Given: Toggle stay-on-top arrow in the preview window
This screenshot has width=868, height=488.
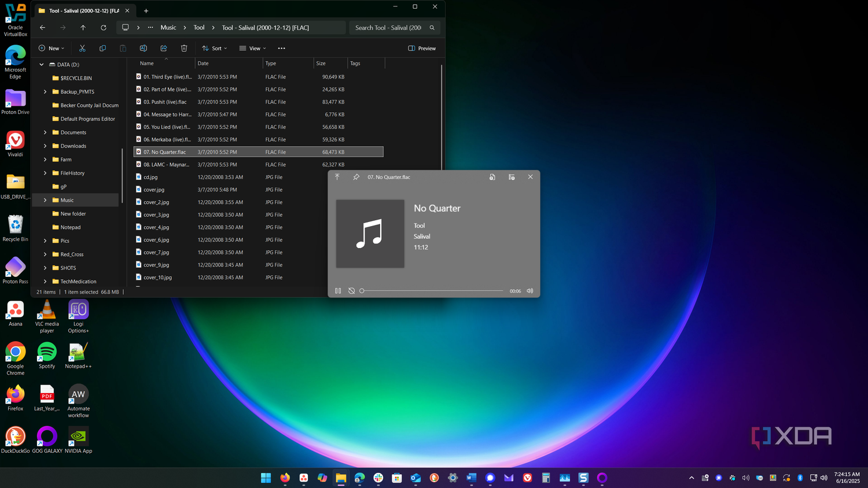Looking at the screenshot, I should 337,177.
